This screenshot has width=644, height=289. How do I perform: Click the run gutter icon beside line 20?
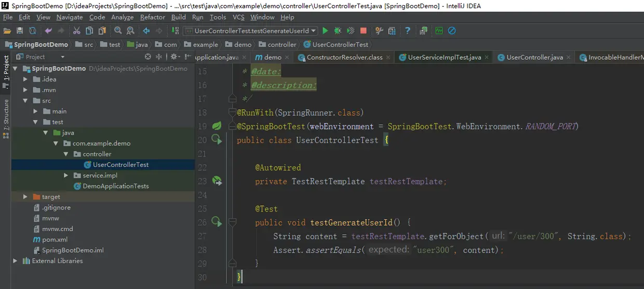[217, 140]
